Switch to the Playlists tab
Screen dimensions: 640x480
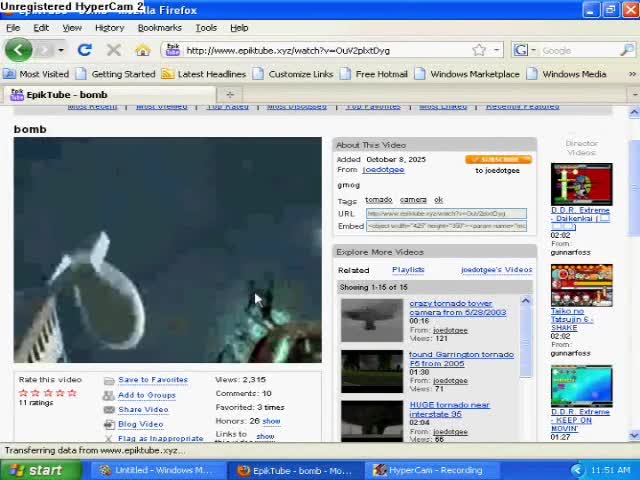point(408,270)
